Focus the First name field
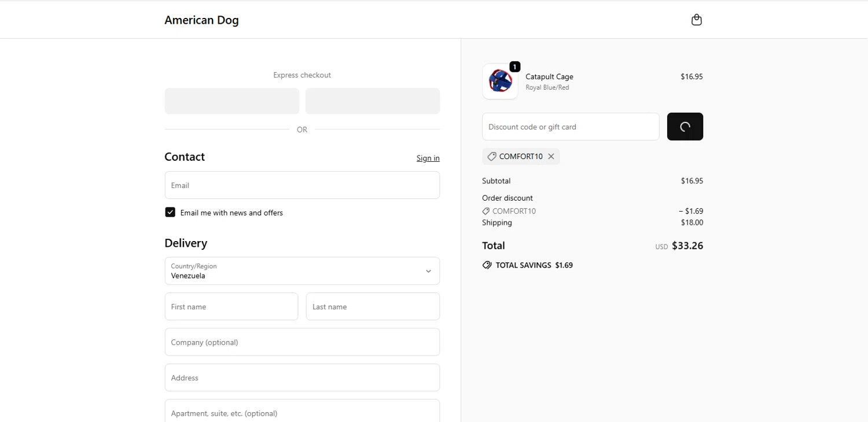The image size is (868, 422). pos(231,306)
